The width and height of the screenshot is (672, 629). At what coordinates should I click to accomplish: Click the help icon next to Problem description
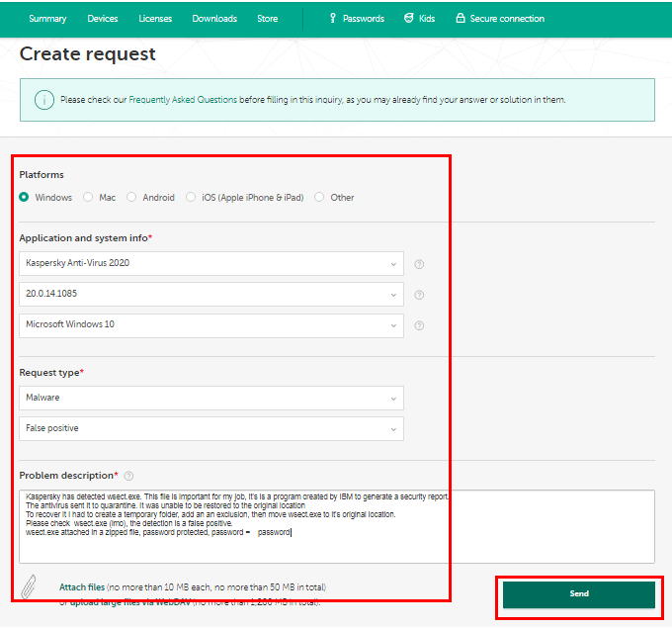click(128, 476)
